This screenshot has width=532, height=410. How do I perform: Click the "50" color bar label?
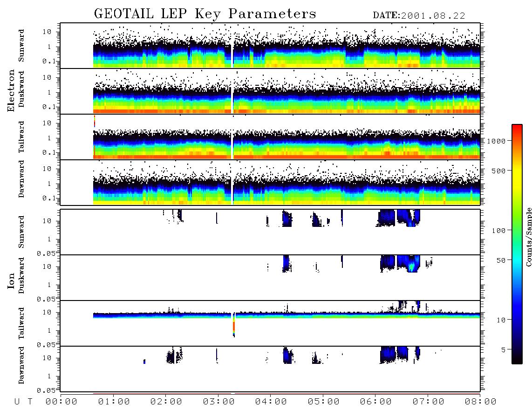click(x=501, y=260)
